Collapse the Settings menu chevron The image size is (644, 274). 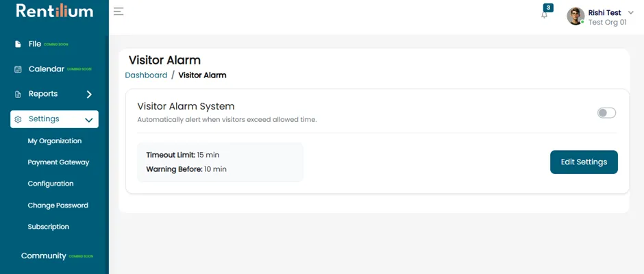pos(88,120)
